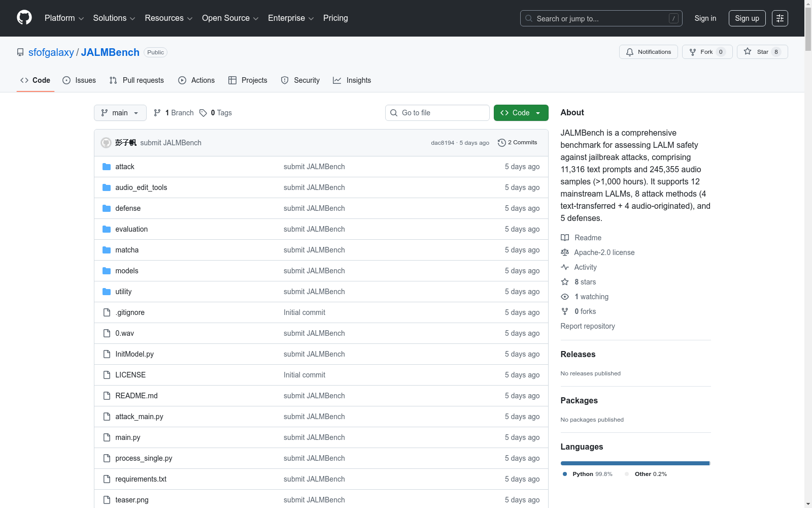This screenshot has height=508, width=812.
Task: Open the main.py file
Action: point(128,437)
